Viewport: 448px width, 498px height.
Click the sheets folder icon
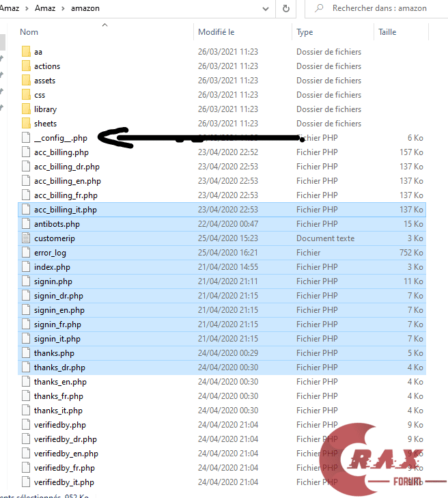click(x=26, y=123)
